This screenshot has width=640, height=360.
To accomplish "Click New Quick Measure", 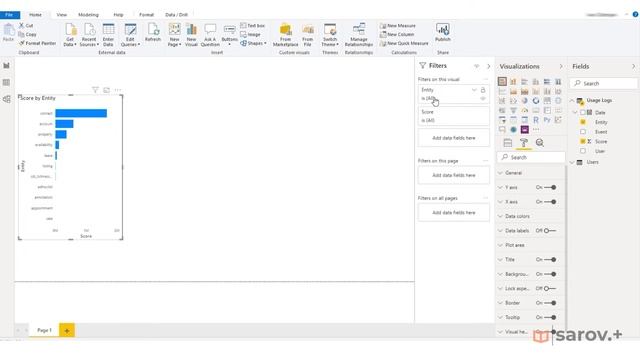I will 404,43.
